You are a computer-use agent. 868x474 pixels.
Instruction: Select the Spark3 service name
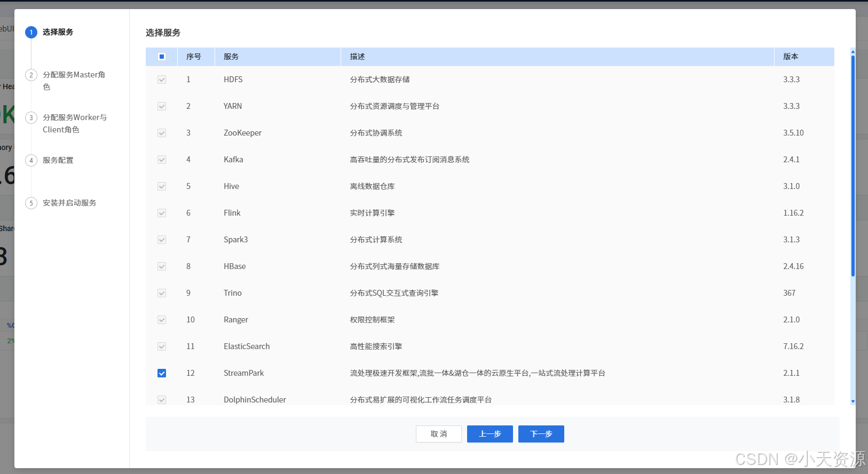click(236, 240)
